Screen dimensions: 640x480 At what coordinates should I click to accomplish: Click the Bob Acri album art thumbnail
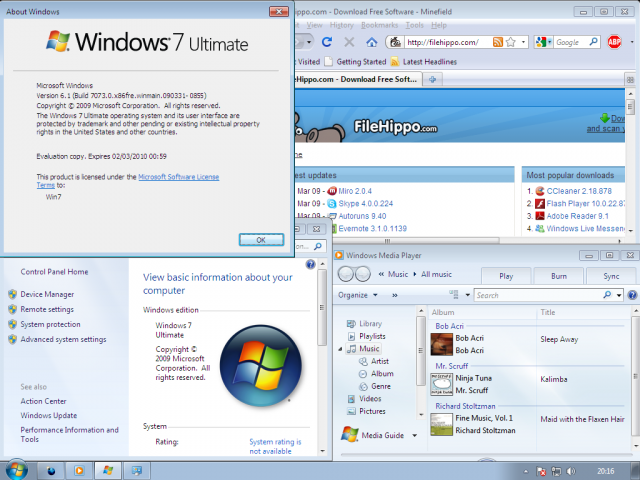pos(441,344)
